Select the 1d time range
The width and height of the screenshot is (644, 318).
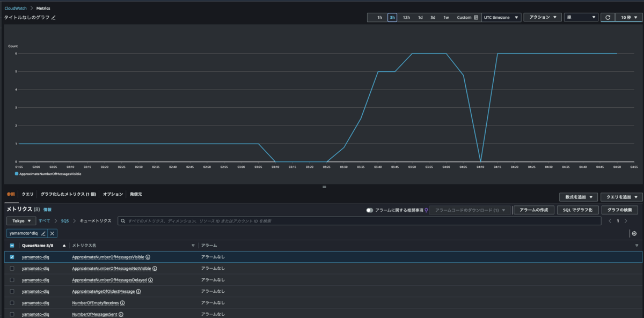420,18
